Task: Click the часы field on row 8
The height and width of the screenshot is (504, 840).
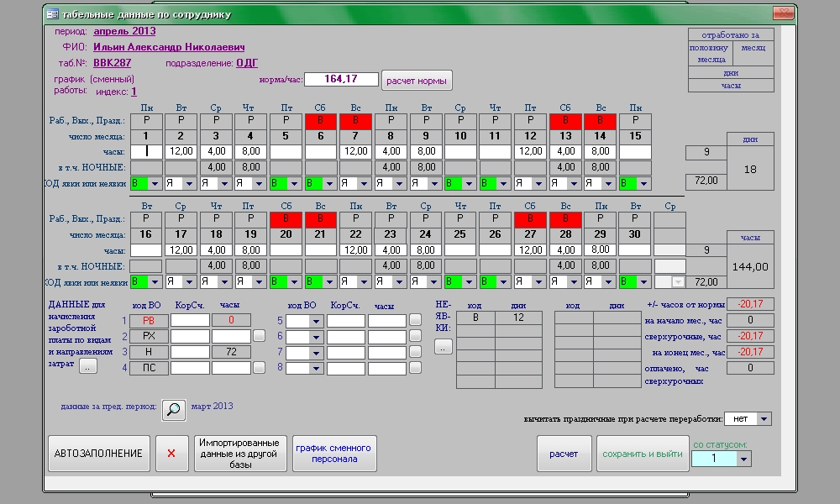Action: [386, 369]
